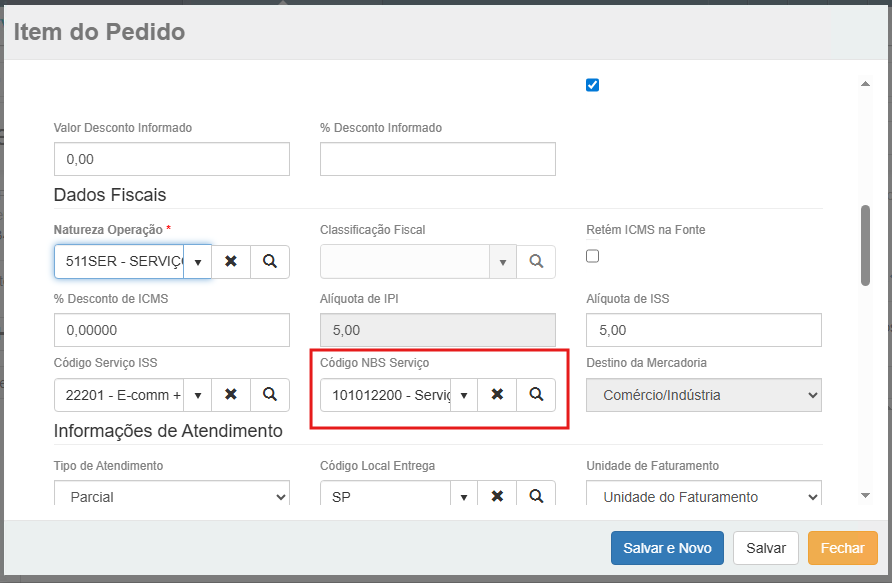The image size is (892, 583).
Task: Search Código Serviço ISS with magnifier
Action: click(x=270, y=395)
